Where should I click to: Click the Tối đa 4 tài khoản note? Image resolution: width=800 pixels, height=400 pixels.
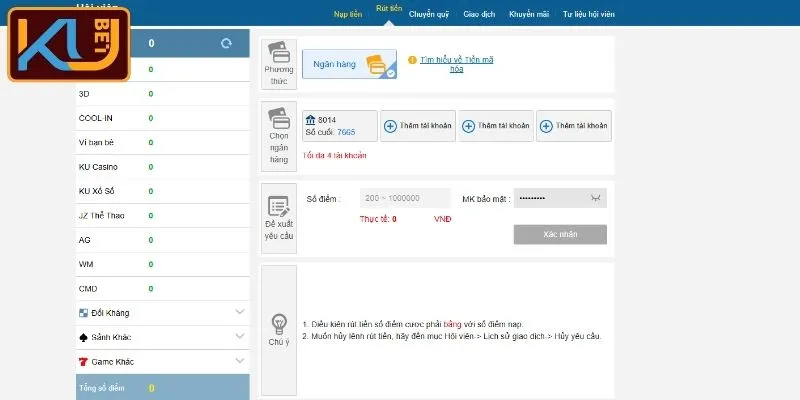click(x=334, y=156)
